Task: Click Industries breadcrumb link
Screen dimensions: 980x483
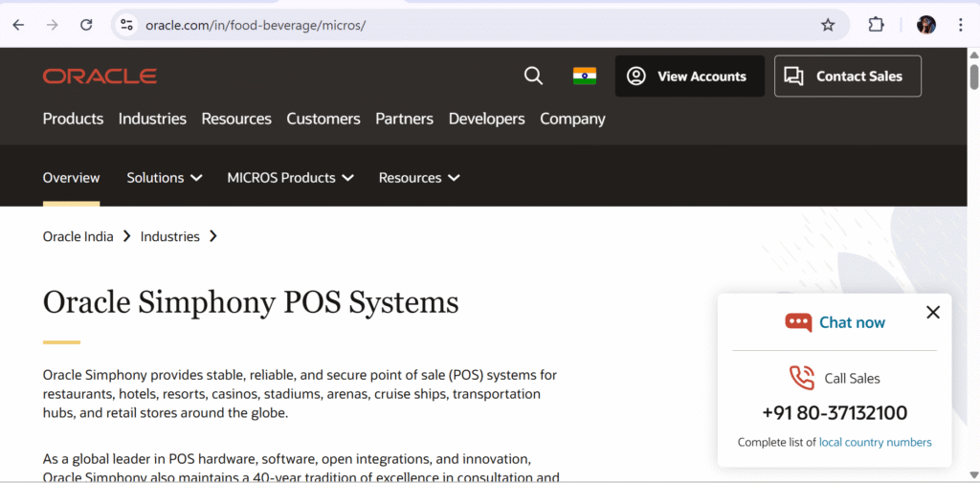Action: click(x=170, y=237)
